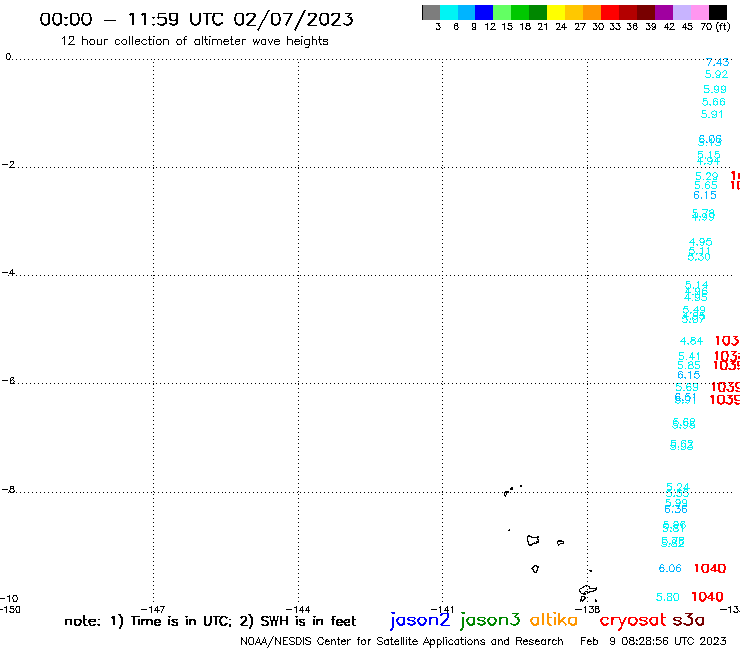Click the latitude label -8
The height and width of the screenshot is (650, 740).
point(8,490)
